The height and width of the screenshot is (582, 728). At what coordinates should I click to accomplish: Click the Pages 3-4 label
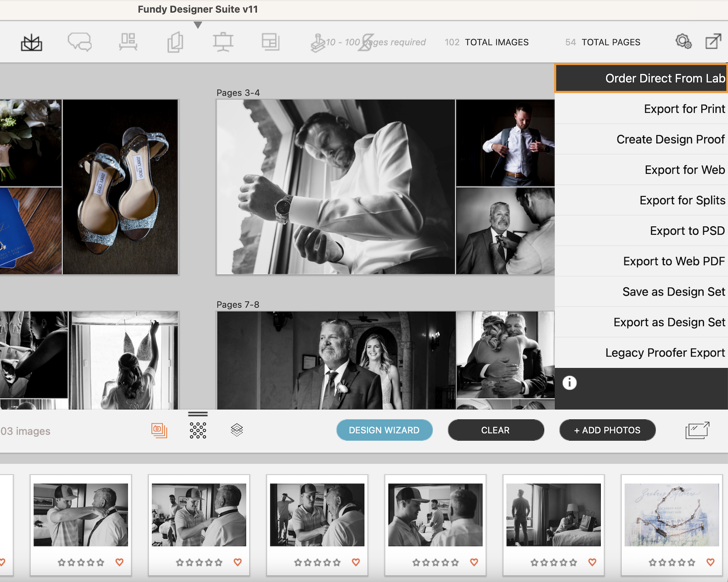click(x=238, y=93)
